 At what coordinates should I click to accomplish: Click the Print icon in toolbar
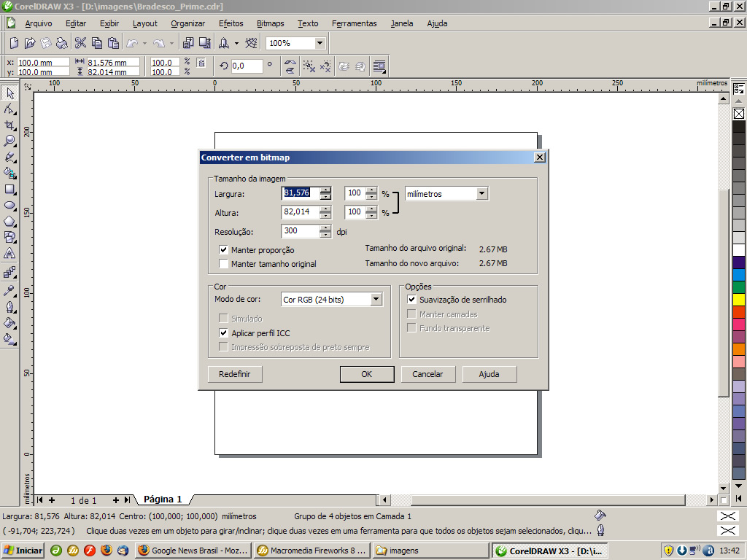tap(62, 43)
